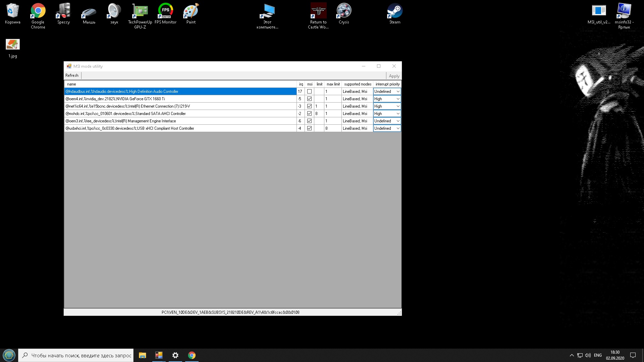Open priority dropdown for Intel Ethernet Connection

click(x=398, y=106)
